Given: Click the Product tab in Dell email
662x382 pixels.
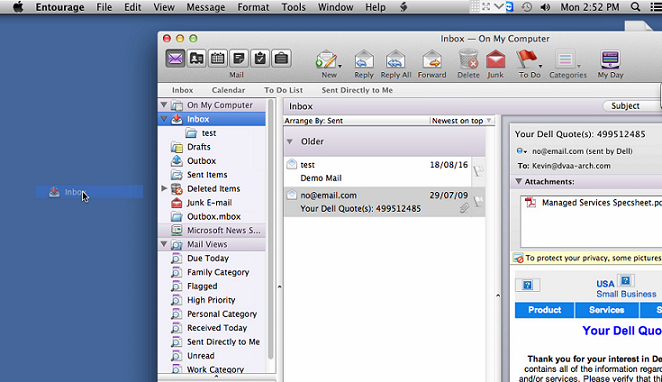Looking at the screenshot, I should tap(544, 310).
